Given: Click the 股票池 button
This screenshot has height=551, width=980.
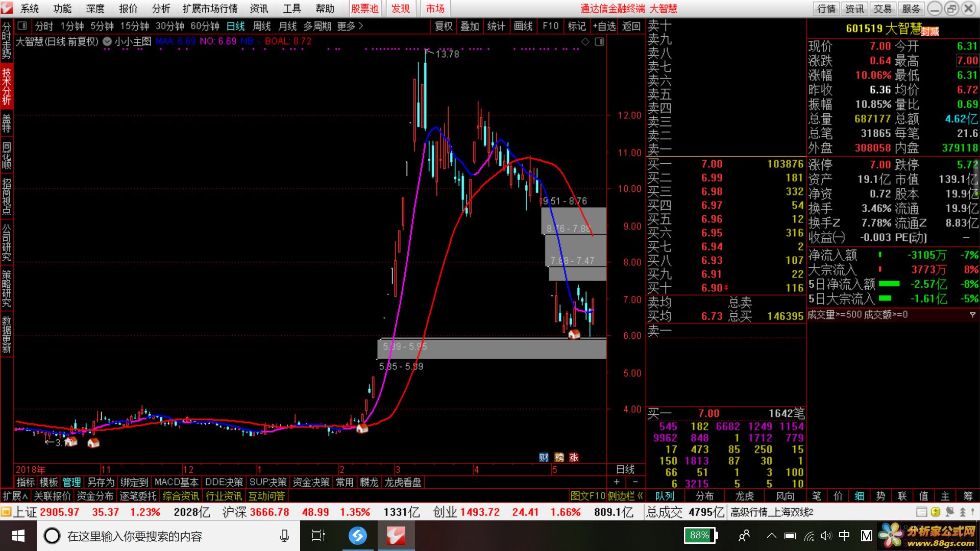Looking at the screenshot, I should (364, 8).
